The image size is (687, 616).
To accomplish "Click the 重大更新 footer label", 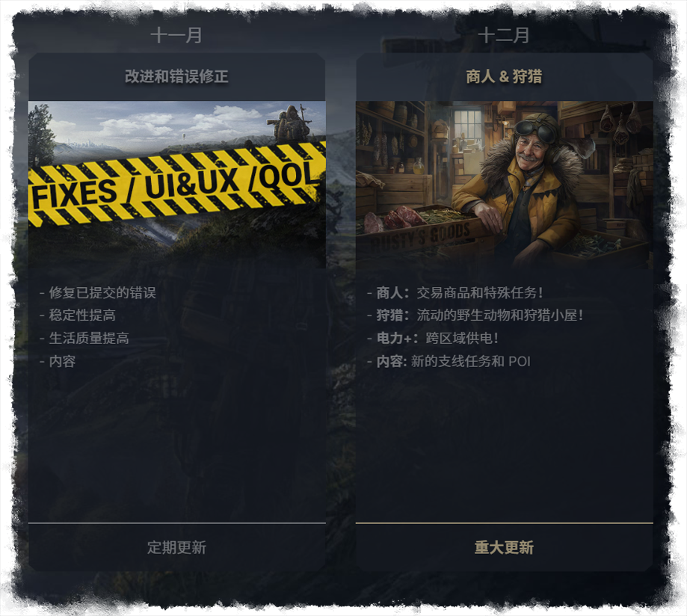I will tap(504, 547).
